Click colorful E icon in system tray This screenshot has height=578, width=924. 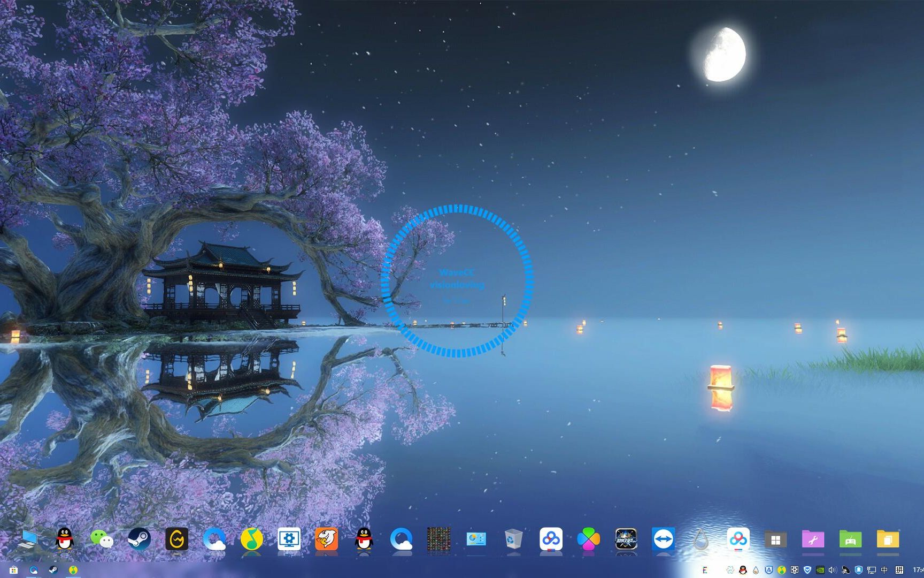pos(705,571)
